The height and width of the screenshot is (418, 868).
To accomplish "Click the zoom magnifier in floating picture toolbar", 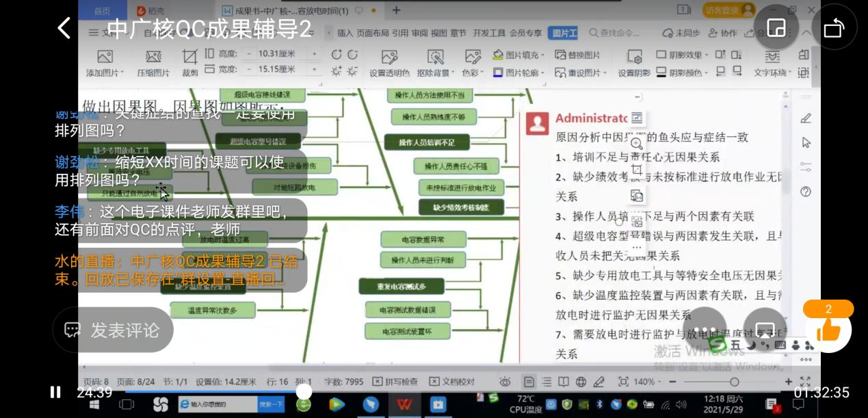I will (x=637, y=143).
